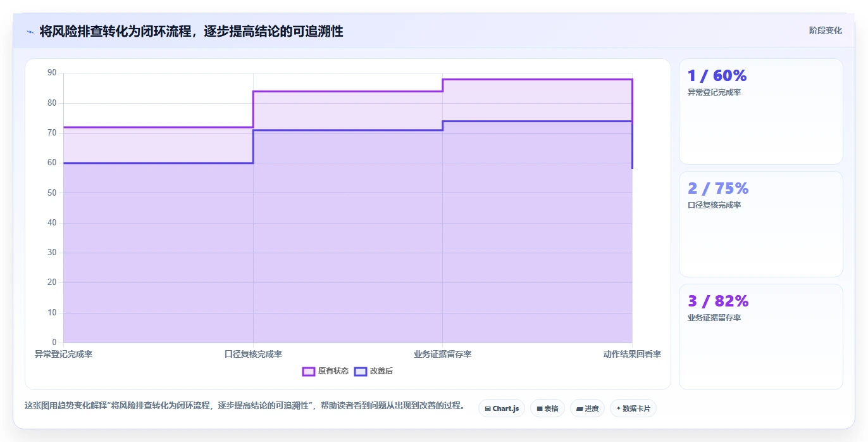
Task: Click the Chart.js tag
Action: point(502,408)
